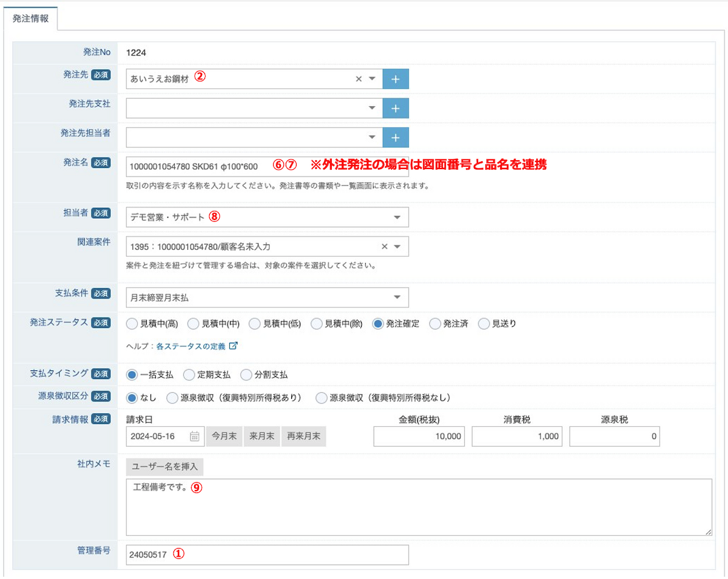
Task: Clear the あいうえお鋼材 selection with X icon
Action: click(x=359, y=79)
